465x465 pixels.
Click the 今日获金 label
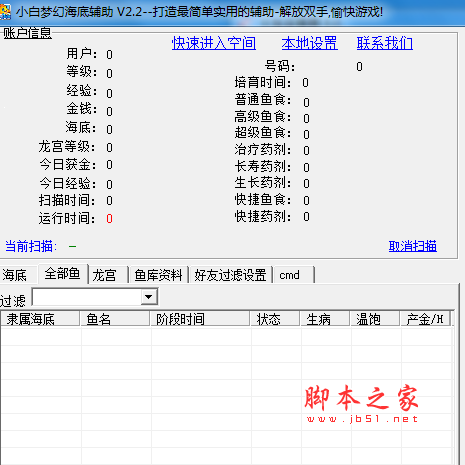(x=67, y=165)
